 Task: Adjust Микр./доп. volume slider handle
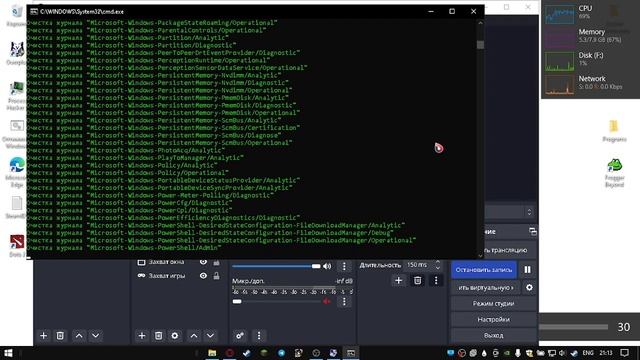(x=237, y=301)
